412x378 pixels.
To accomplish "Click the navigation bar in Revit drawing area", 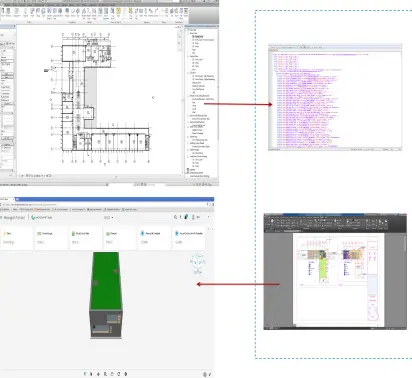I will (x=179, y=37).
